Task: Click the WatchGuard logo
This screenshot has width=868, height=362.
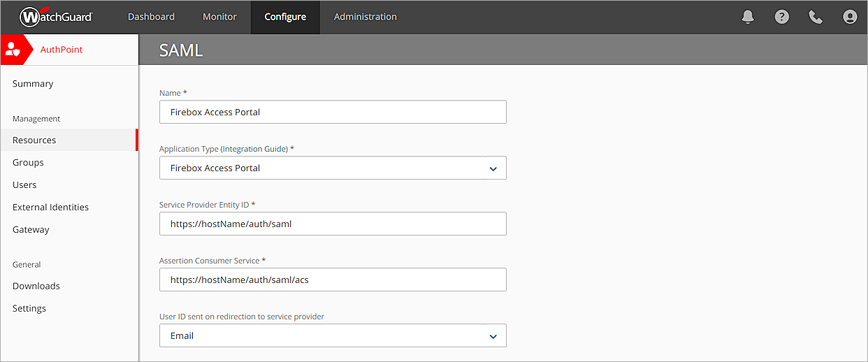Action: [x=56, y=17]
